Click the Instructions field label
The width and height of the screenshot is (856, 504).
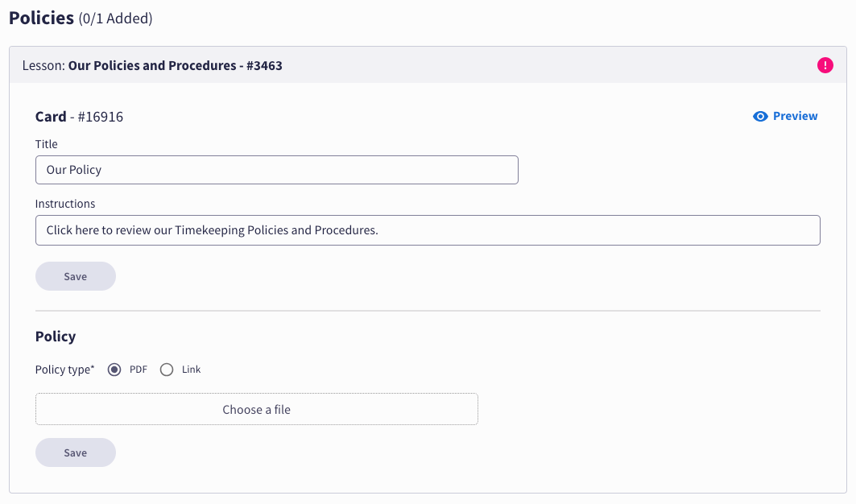click(65, 204)
